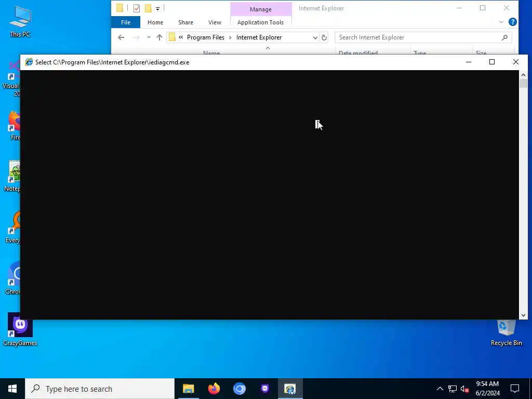Expand breadcrumb overflow chevrons in address bar

click(x=181, y=37)
